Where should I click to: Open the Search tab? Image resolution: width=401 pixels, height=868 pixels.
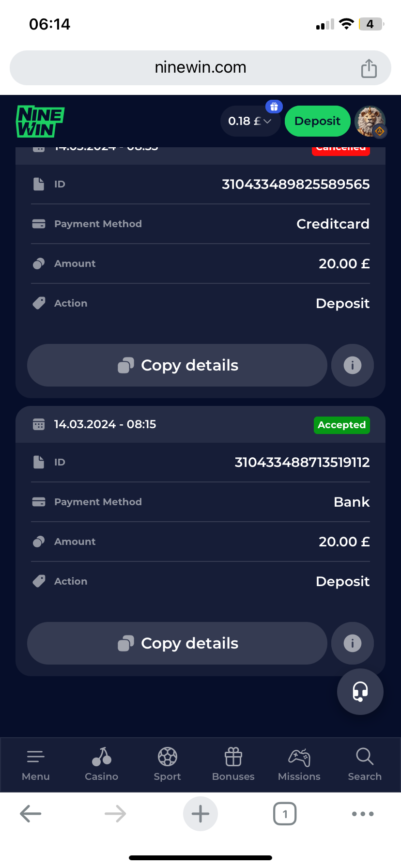click(365, 764)
